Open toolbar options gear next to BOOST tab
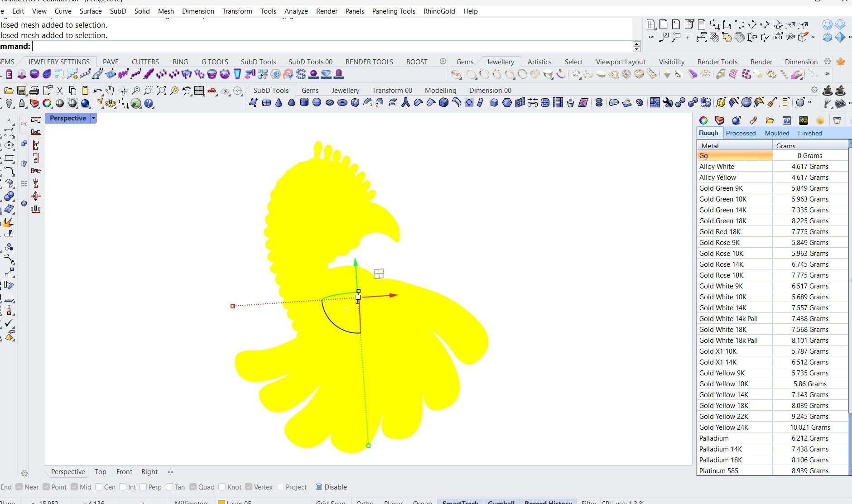The width and height of the screenshot is (852, 504). [443, 61]
